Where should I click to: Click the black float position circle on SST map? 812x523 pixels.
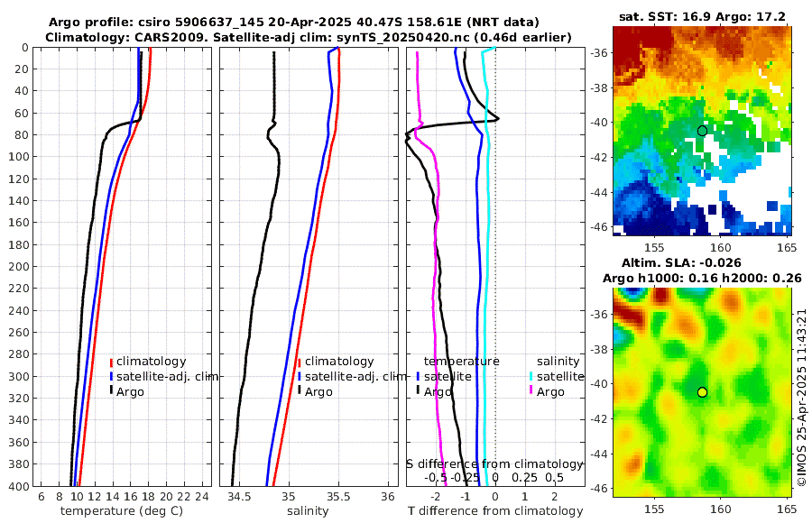(702, 131)
